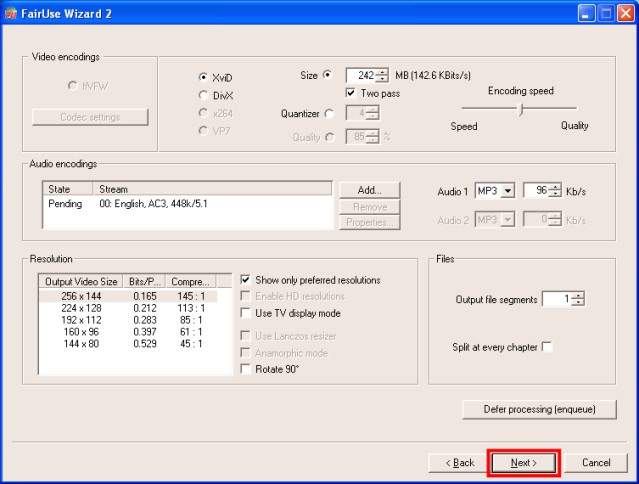Choose the DivX codec option
The height and width of the screenshot is (484, 639).
(204, 95)
